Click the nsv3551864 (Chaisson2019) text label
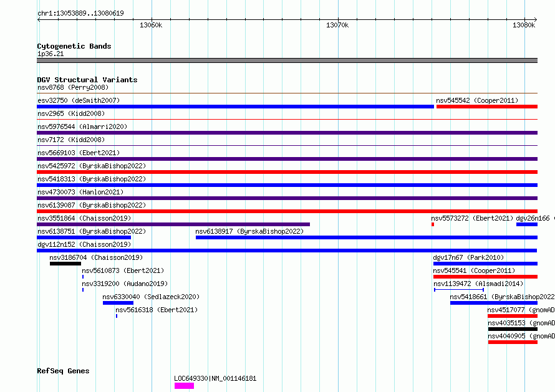Image resolution: width=555 pixels, height=392 pixels. point(84,218)
